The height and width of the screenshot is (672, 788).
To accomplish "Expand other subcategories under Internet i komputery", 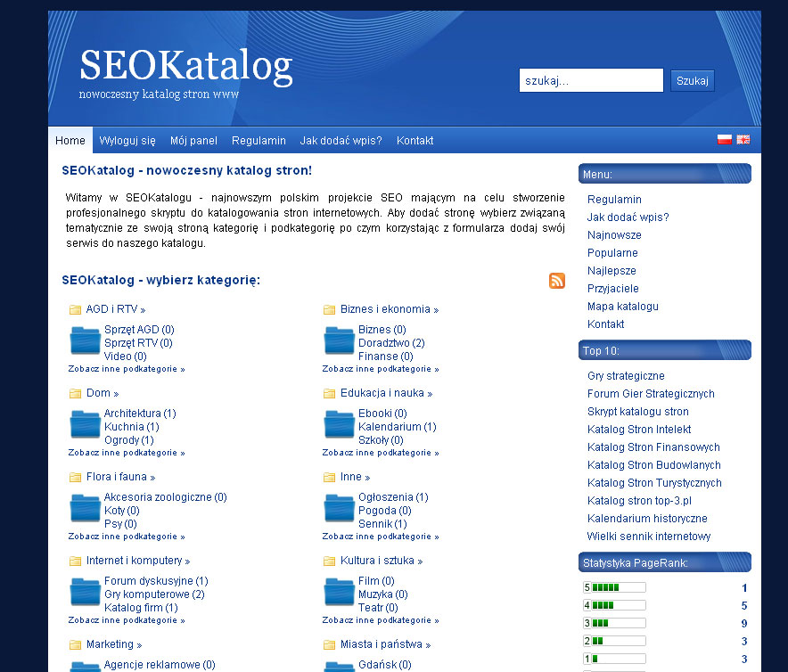I will coord(127,620).
